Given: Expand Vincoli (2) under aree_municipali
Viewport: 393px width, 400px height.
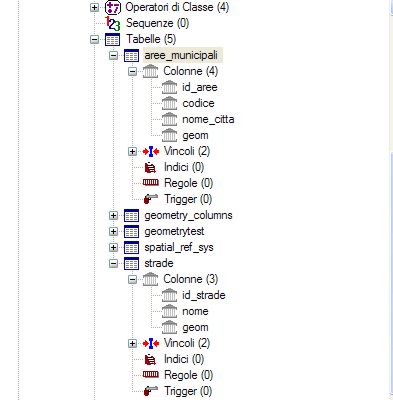Looking at the screenshot, I should [x=133, y=151].
